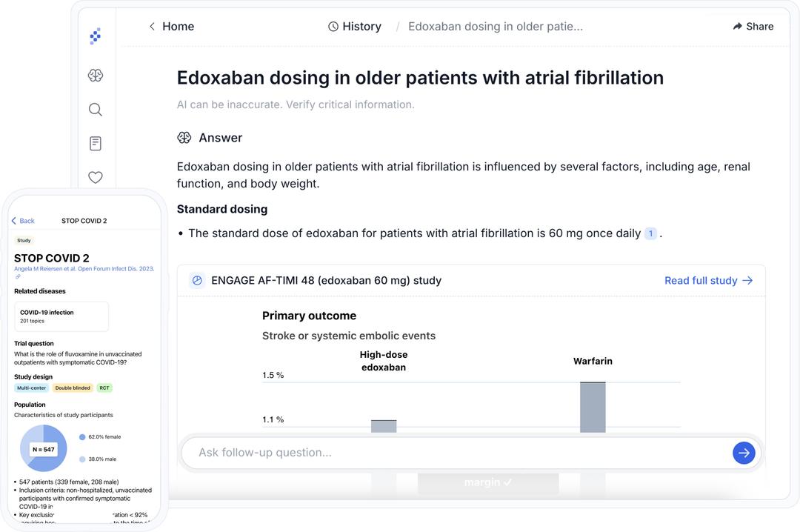Select the Edoxaban dosing breadcrumb title
Viewport: 800px width, 532px height.
coord(496,27)
